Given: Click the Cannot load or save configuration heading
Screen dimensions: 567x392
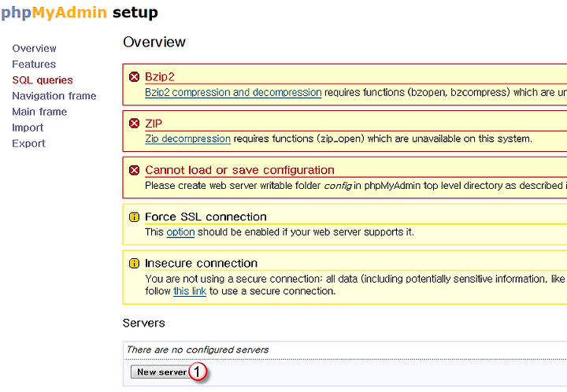Looking at the screenshot, I should tap(239, 170).
